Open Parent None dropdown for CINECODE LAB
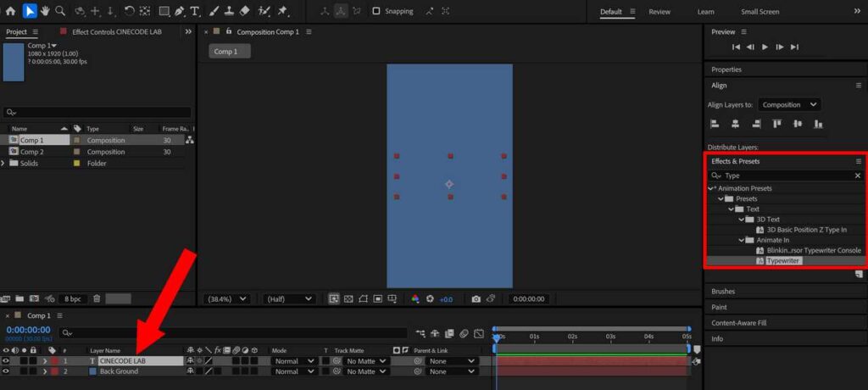 point(453,360)
